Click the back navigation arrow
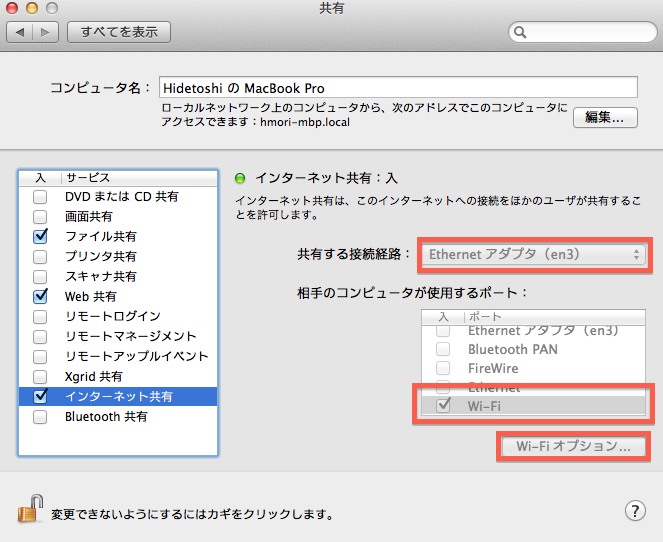 click(x=20, y=32)
